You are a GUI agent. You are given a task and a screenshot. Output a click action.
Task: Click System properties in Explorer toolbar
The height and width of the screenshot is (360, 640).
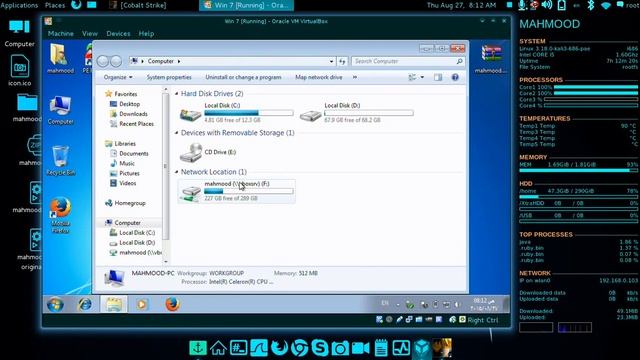(169, 77)
